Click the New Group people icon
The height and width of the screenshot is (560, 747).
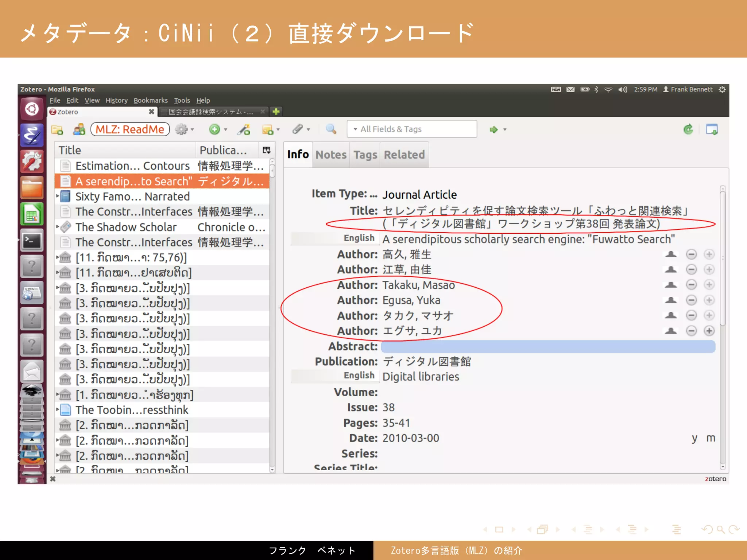click(x=79, y=129)
